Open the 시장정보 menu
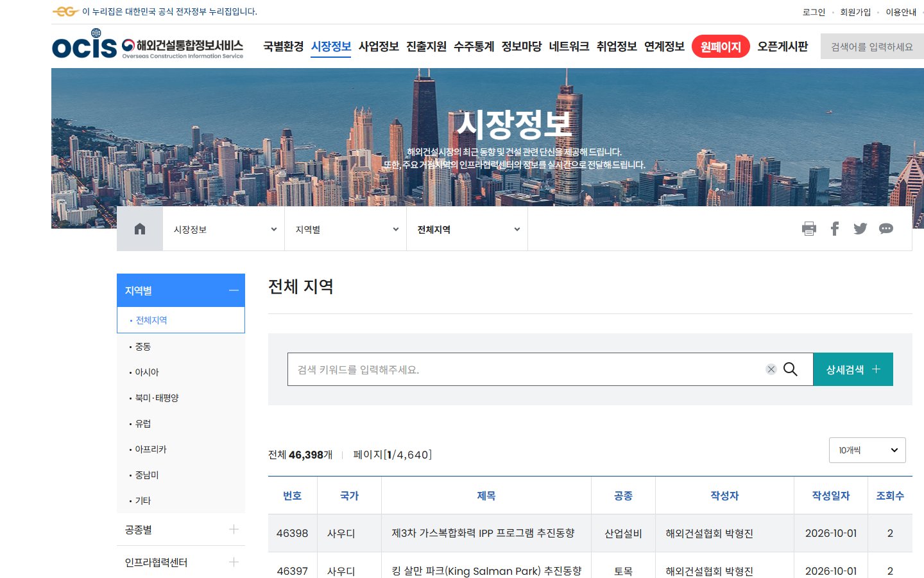The image size is (924, 578). (x=331, y=46)
